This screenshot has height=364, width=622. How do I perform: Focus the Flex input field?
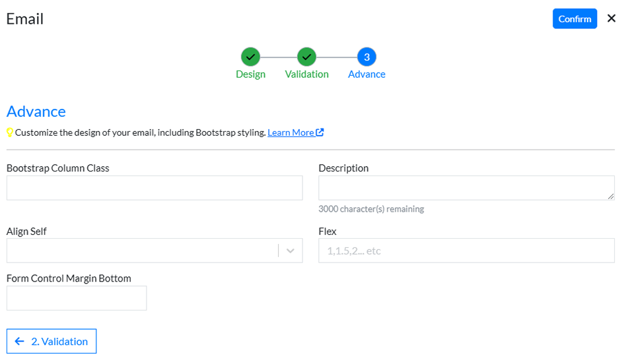(x=466, y=251)
